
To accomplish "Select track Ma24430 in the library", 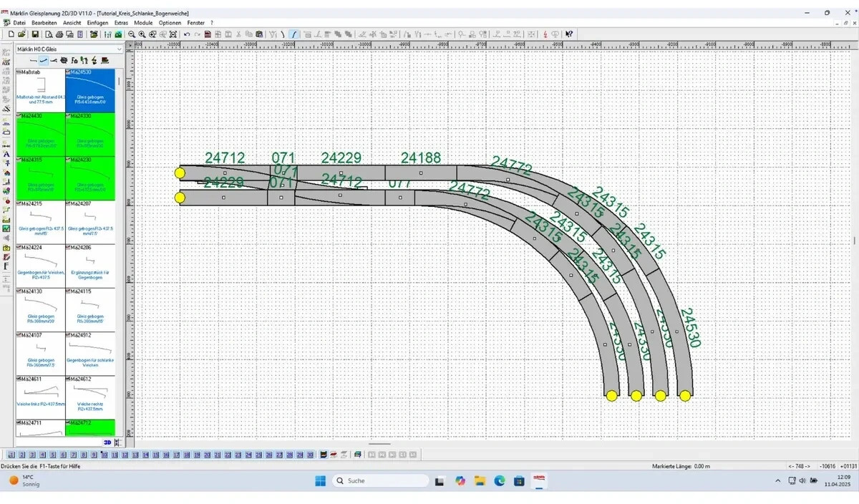I will (40, 134).
